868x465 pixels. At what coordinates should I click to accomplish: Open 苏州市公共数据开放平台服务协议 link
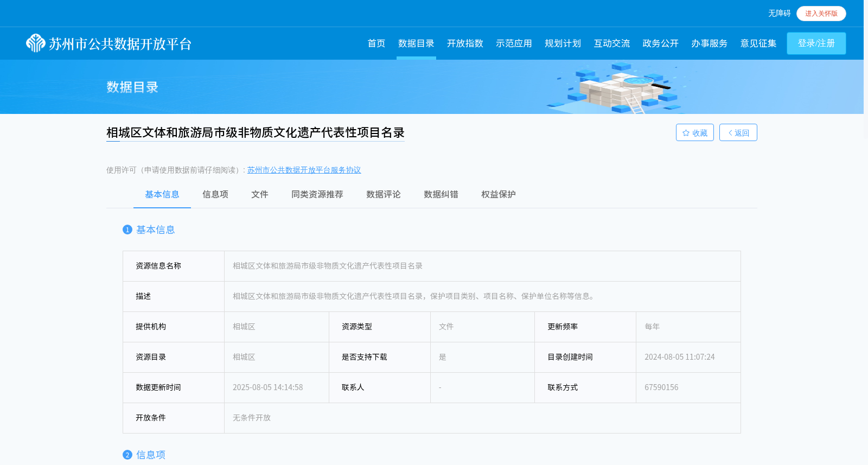click(x=304, y=170)
